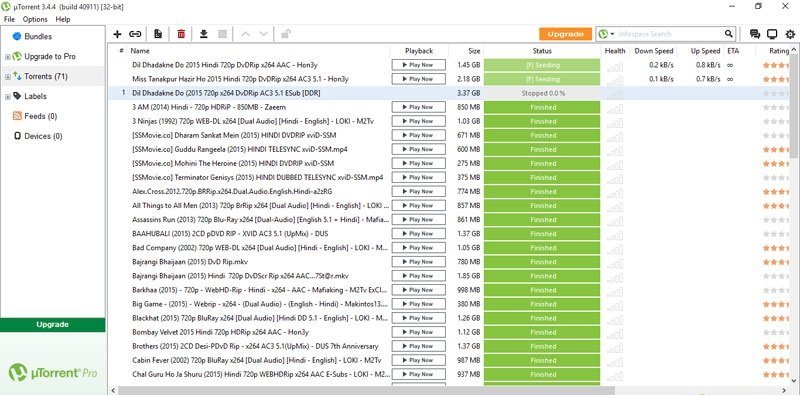Open Preferences gear icon

[790, 34]
